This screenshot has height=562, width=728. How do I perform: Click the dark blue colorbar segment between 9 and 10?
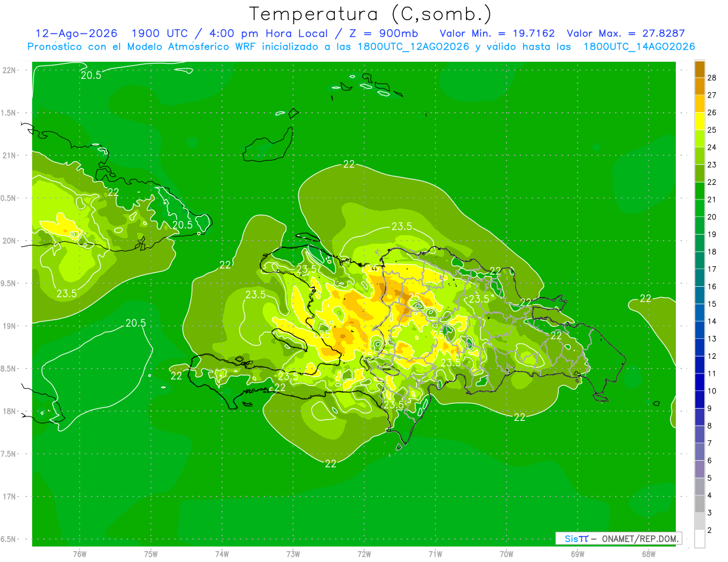coord(699,400)
